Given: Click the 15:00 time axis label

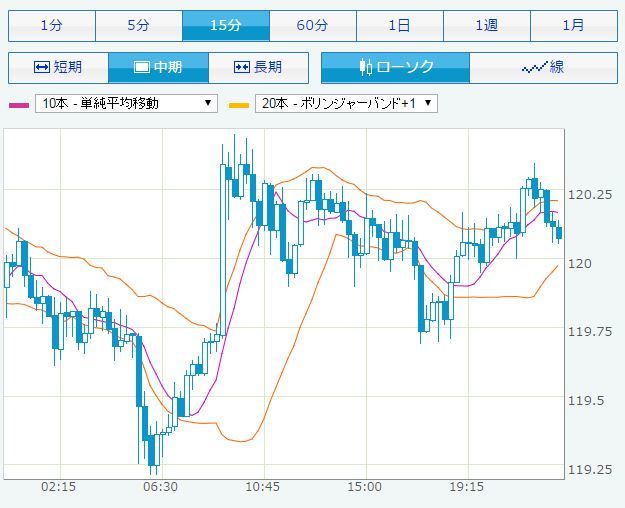Looking at the screenshot, I should coord(365,487).
